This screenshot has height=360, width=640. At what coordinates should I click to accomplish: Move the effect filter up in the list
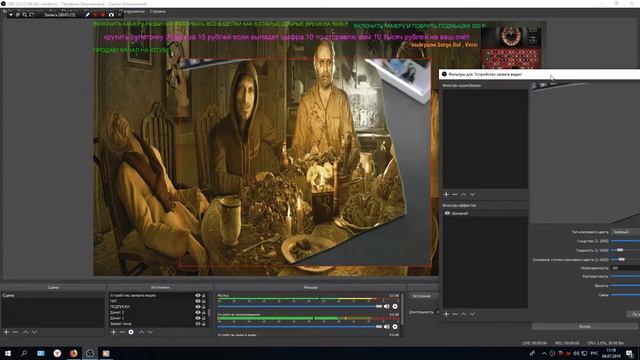click(x=464, y=314)
